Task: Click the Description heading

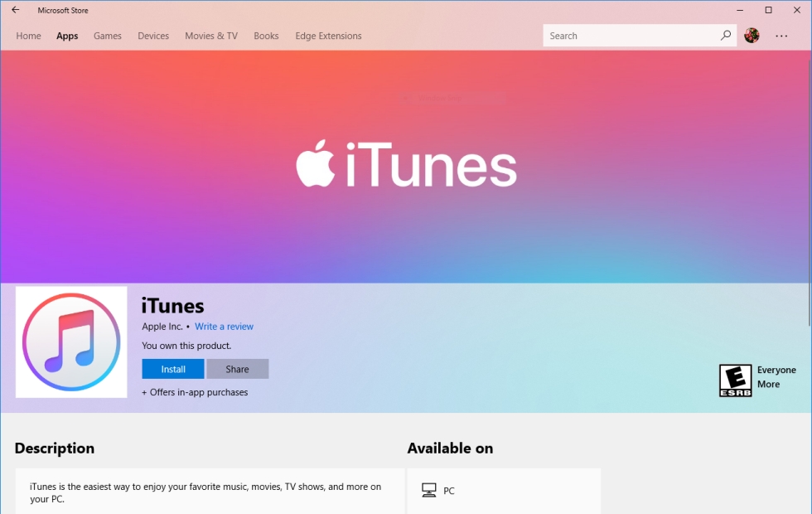Action: pyautogui.click(x=55, y=449)
